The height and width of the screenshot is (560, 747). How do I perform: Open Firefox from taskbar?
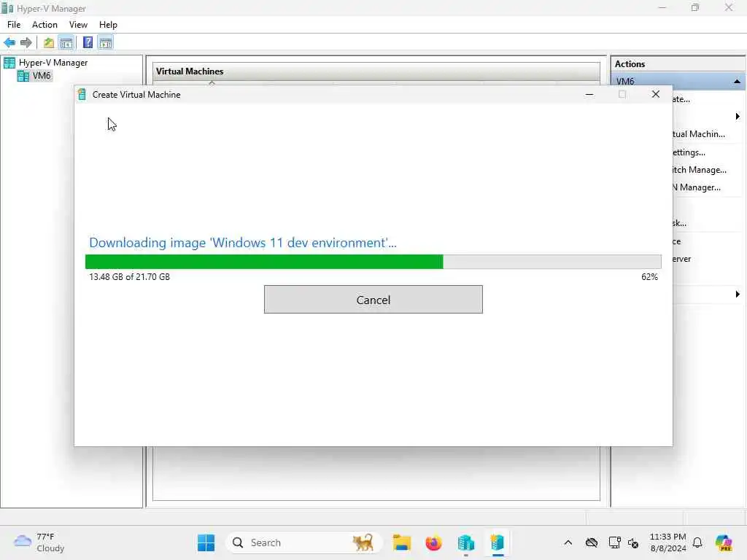[433, 542]
